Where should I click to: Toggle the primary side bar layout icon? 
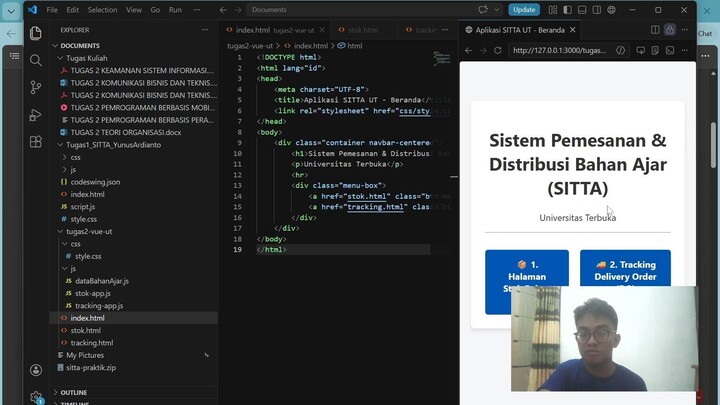click(568, 10)
